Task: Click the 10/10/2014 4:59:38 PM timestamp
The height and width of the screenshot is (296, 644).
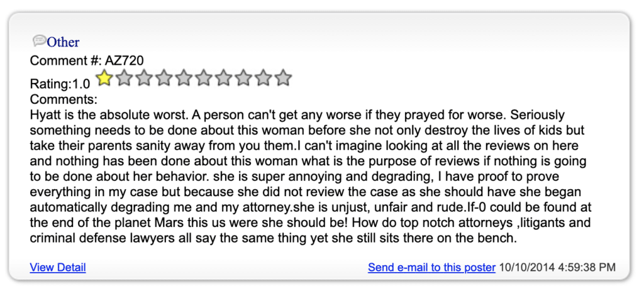Action: click(557, 268)
